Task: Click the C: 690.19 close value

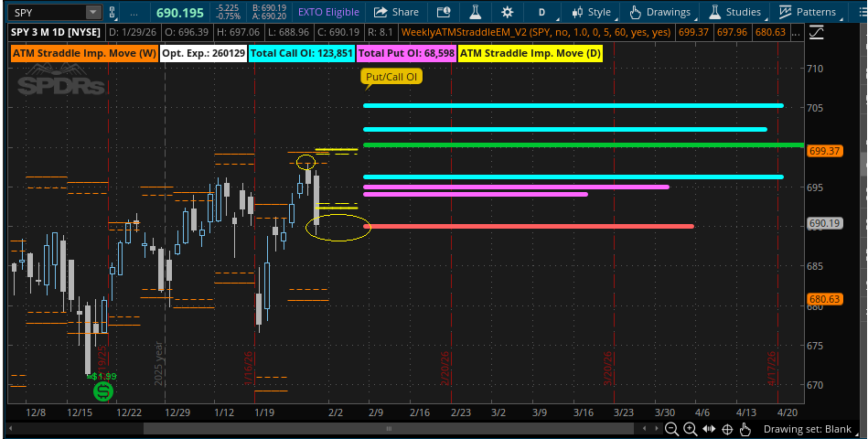Action: [338, 32]
